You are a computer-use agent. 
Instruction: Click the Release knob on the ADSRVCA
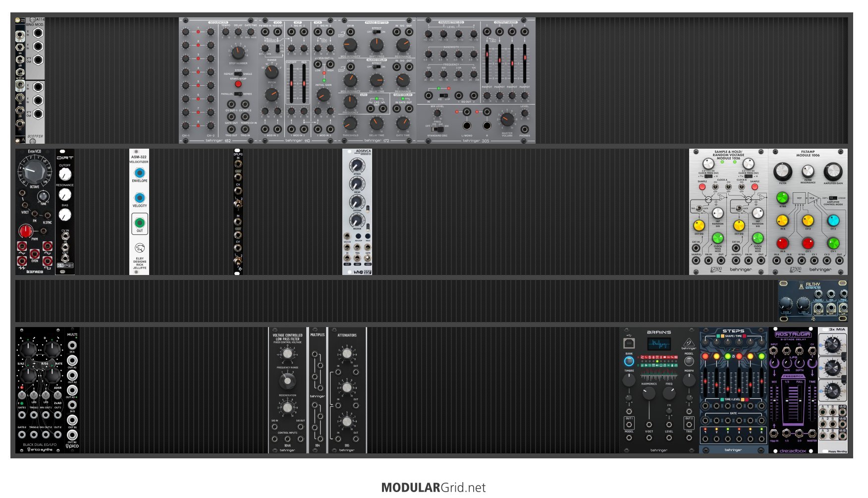click(x=357, y=219)
